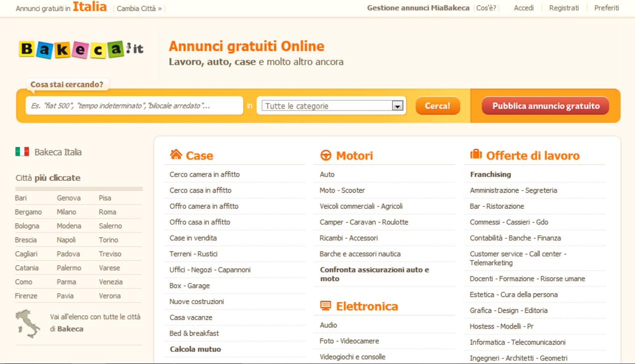Click Vai all'elenco con tutte le città
The height and width of the screenshot is (364, 635).
click(95, 323)
